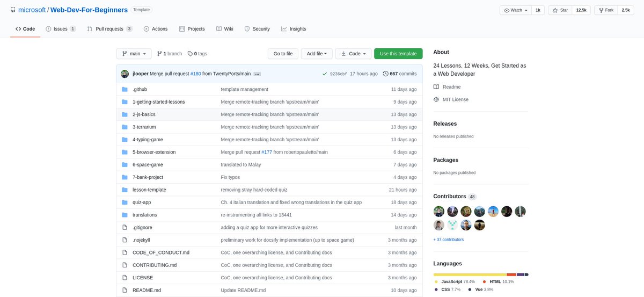
Task: Open microsoft organization link
Action: tap(32, 10)
